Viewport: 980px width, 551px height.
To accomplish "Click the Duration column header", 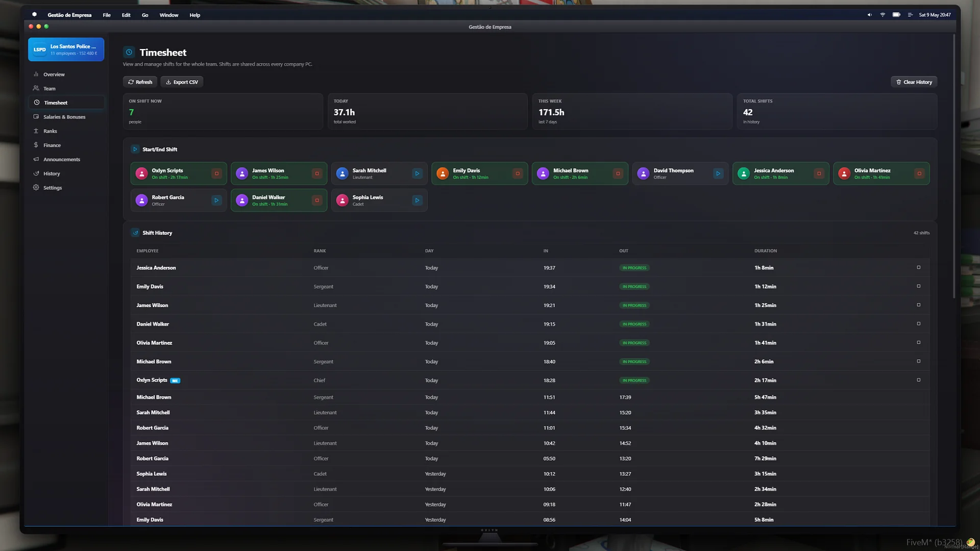I will point(766,251).
